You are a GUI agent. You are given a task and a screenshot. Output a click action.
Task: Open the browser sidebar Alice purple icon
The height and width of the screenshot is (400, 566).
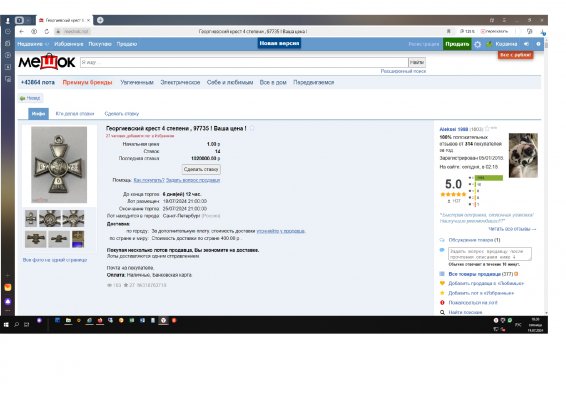point(8,302)
